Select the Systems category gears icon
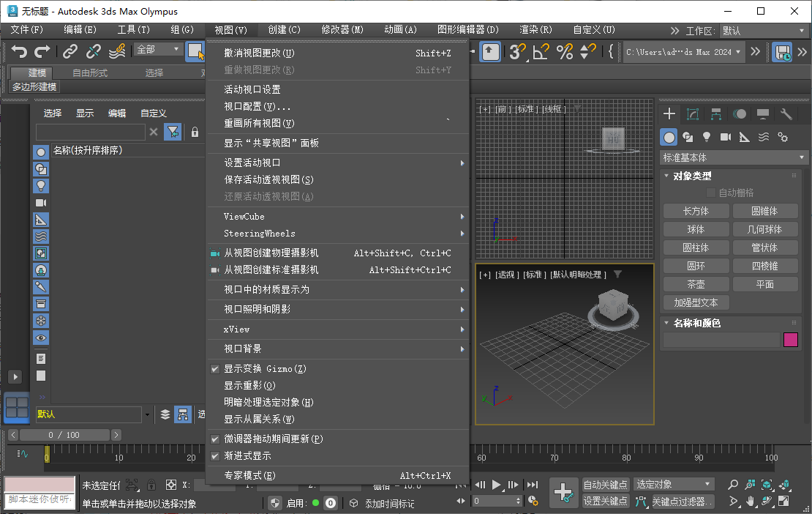This screenshot has height=514, width=812. (x=783, y=137)
